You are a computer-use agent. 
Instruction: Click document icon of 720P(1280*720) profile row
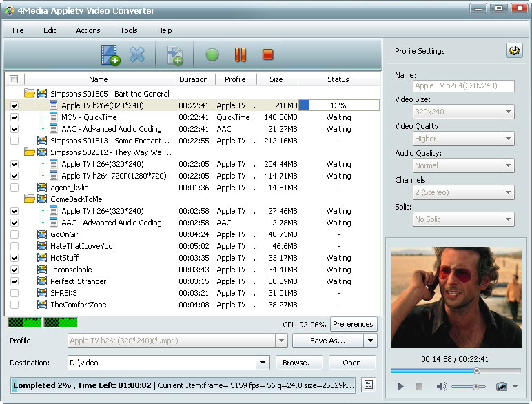click(53, 176)
